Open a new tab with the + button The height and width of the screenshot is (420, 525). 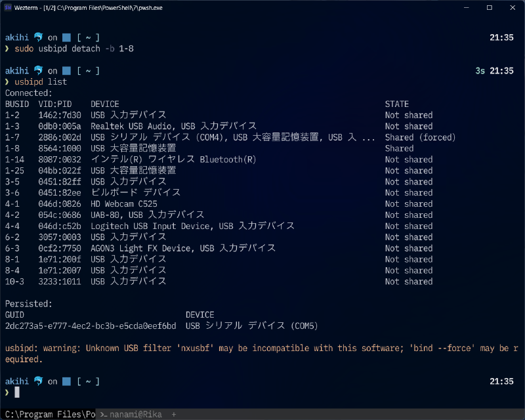click(173, 414)
